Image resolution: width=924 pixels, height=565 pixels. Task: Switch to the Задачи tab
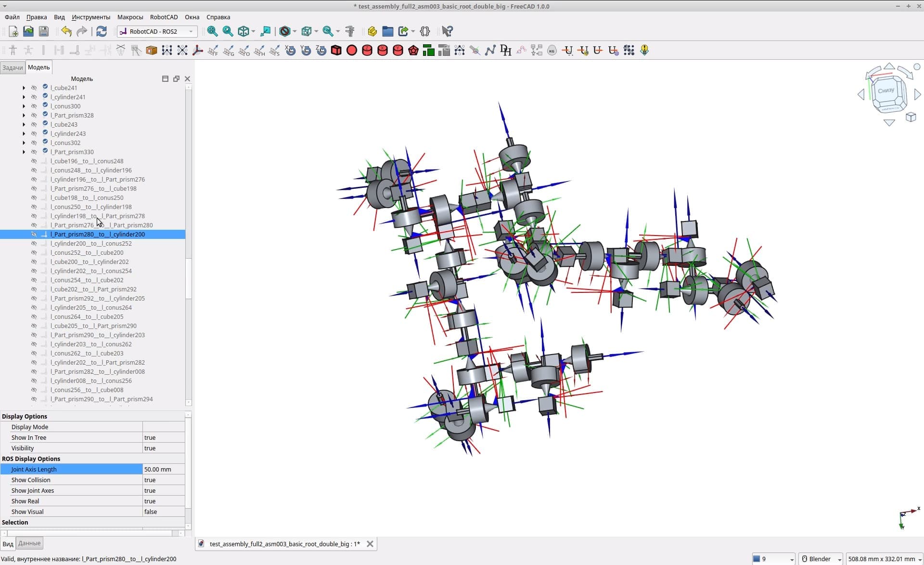point(13,67)
